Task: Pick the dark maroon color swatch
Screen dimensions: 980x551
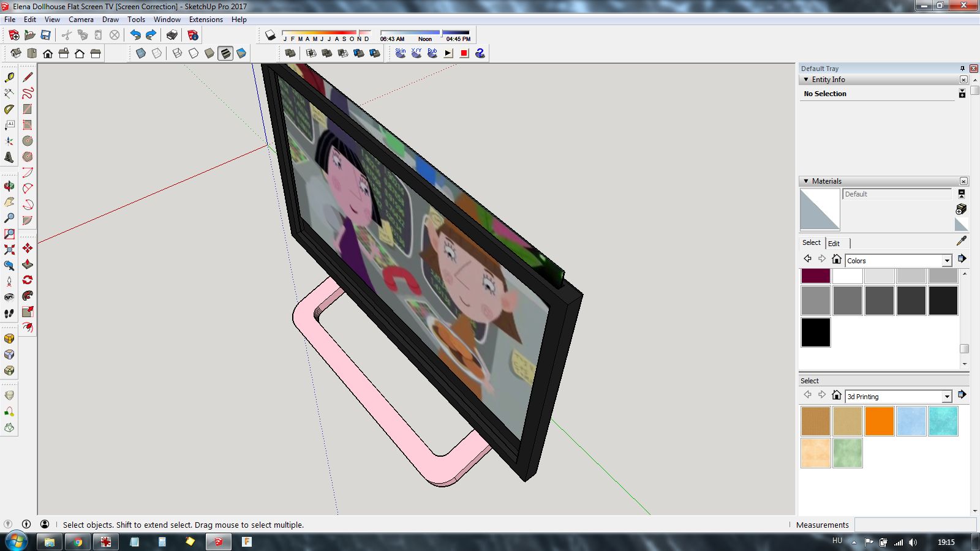Action: tap(816, 275)
